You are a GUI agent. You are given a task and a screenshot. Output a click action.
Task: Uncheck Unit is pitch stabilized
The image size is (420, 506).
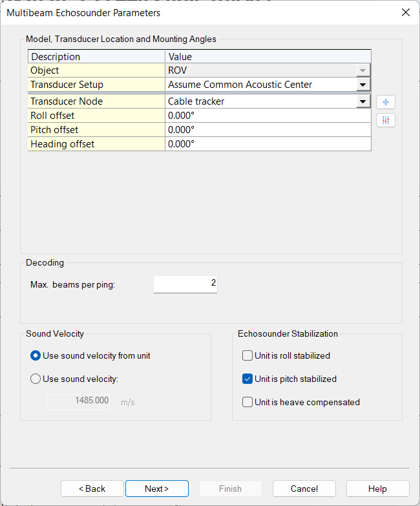(x=247, y=379)
